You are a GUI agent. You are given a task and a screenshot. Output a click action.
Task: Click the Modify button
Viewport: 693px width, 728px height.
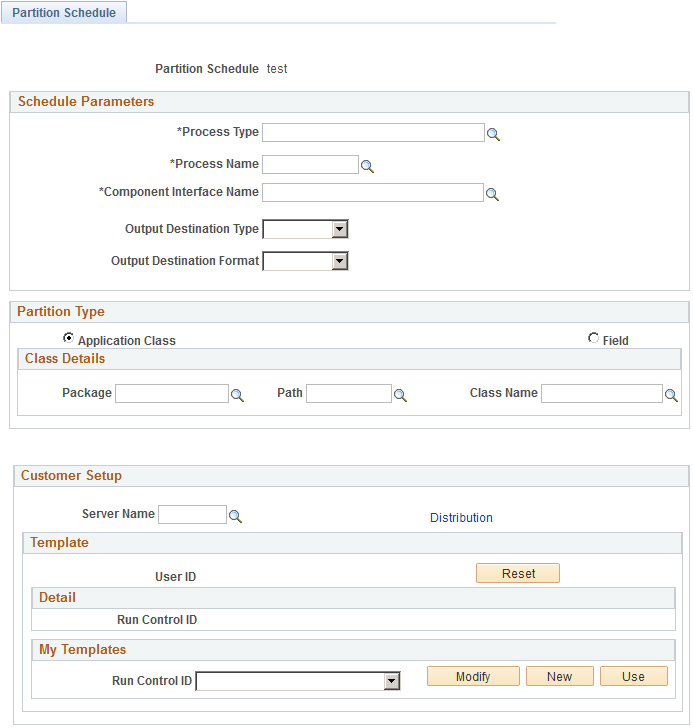click(473, 676)
